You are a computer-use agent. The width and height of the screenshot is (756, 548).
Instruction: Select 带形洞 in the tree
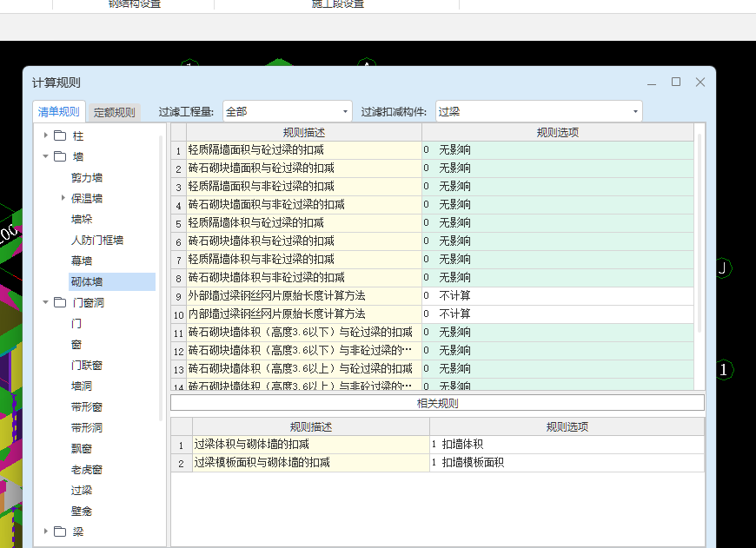[87, 427]
